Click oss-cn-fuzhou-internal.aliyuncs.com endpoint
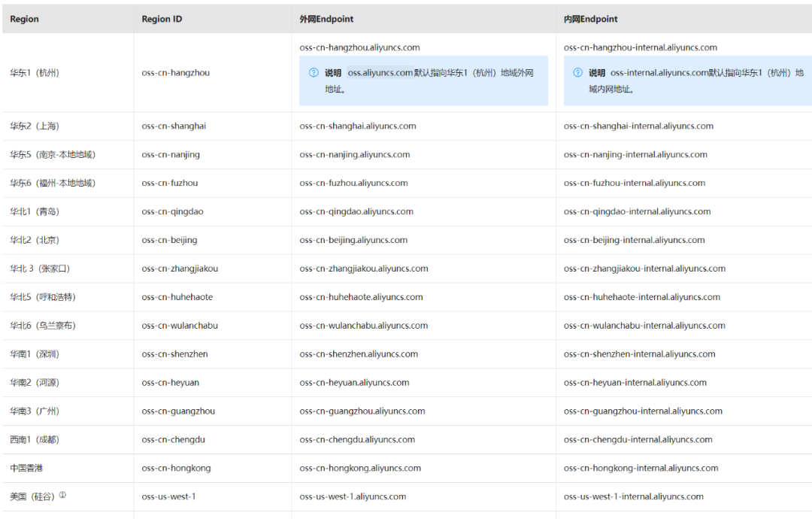The image size is (812, 519). point(635,184)
